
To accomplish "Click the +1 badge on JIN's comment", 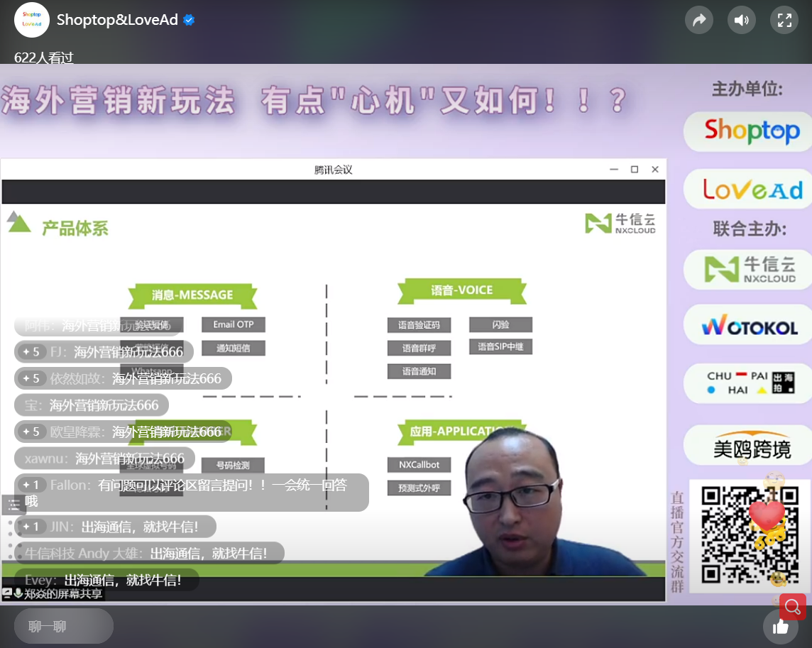I will pyautogui.click(x=31, y=527).
